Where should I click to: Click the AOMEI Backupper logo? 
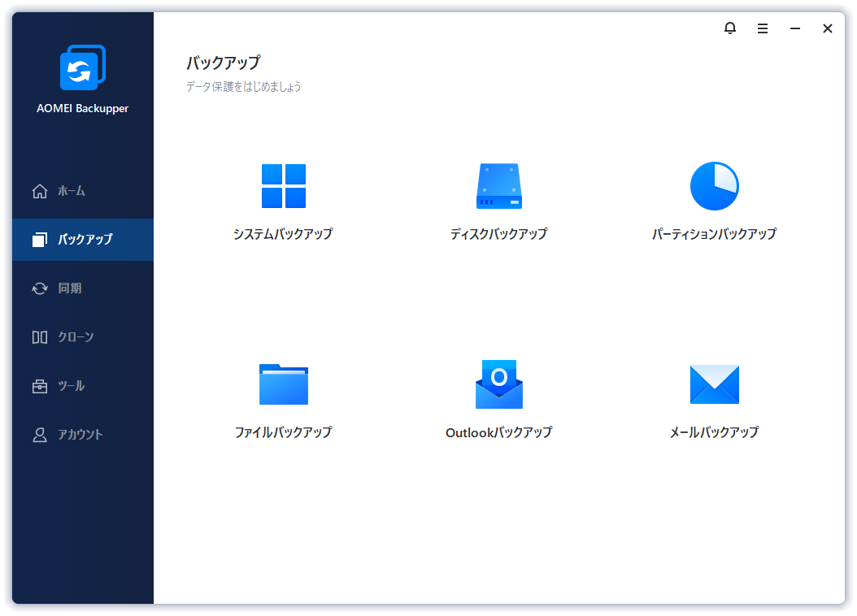click(x=83, y=68)
